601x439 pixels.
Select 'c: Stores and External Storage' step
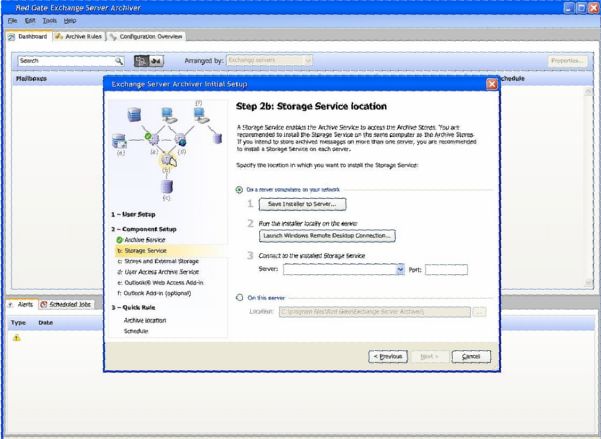158,261
